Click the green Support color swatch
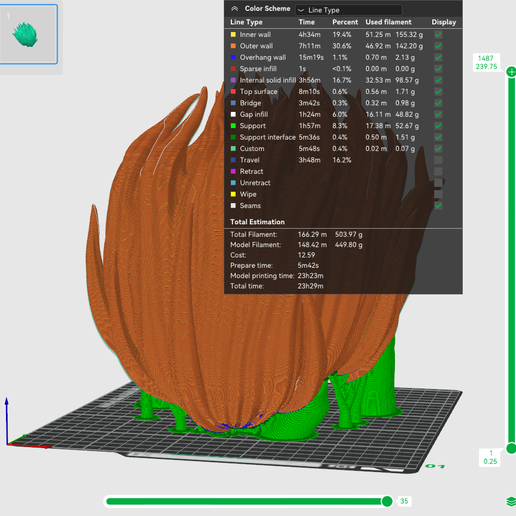Screen dimensions: 516x516 pos(233,126)
